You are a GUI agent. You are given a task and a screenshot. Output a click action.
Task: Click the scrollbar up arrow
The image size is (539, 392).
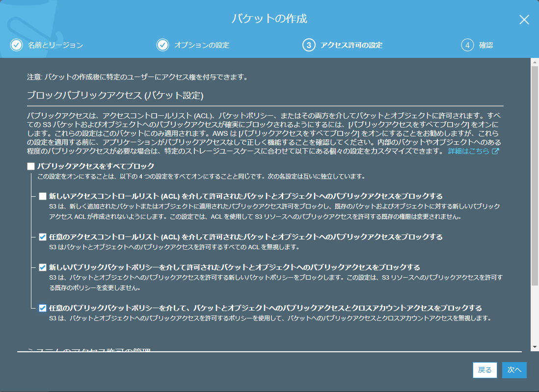point(535,62)
